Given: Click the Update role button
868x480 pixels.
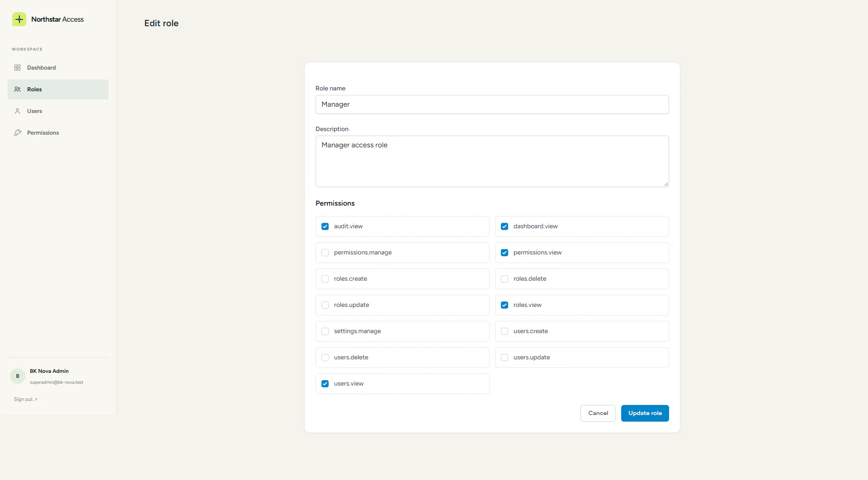Looking at the screenshot, I should coord(645,413).
